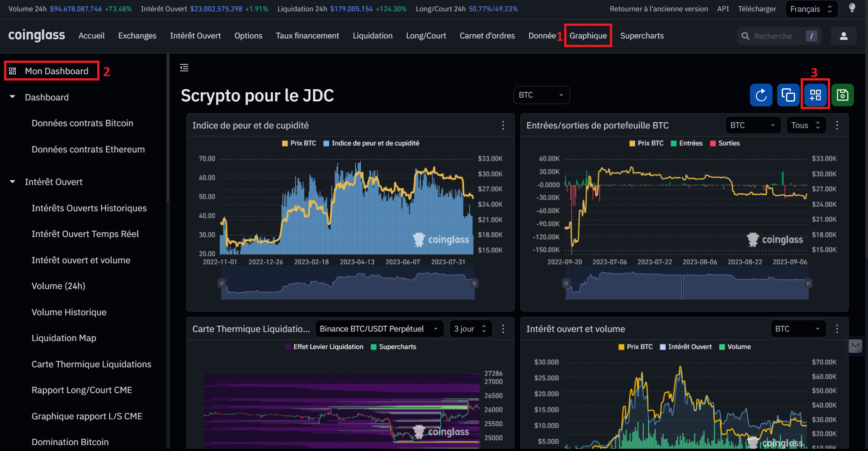Open Liquidation Map in sidebar
868x451 pixels.
pos(64,338)
